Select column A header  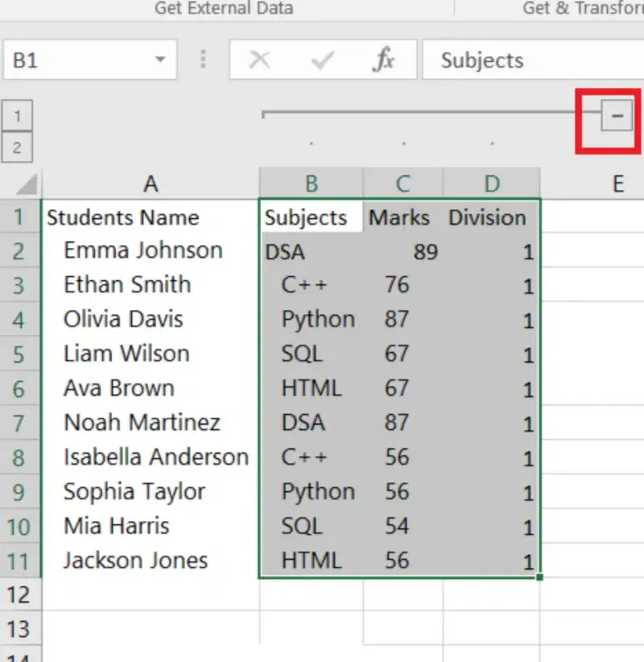pyautogui.click(x=151, y=184)
